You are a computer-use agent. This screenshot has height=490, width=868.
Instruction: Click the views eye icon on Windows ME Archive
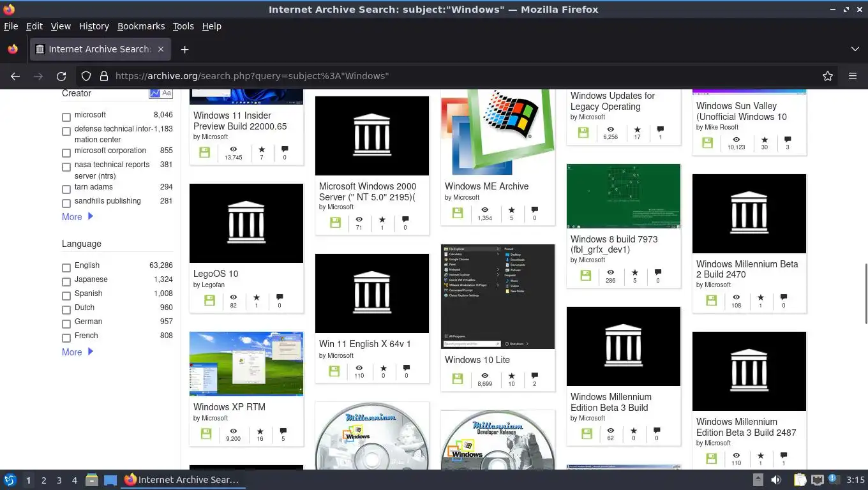[x=485, y=210]
